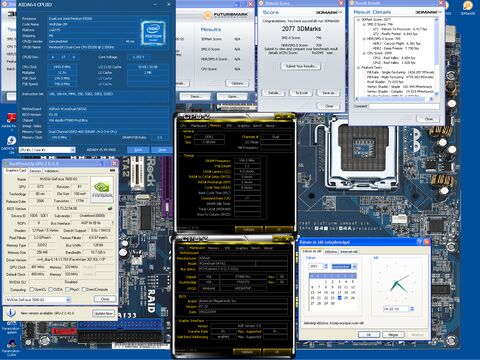
Task: Open the CPU core selector dropdown in AIDA64
Action: [x=47, y=150]
